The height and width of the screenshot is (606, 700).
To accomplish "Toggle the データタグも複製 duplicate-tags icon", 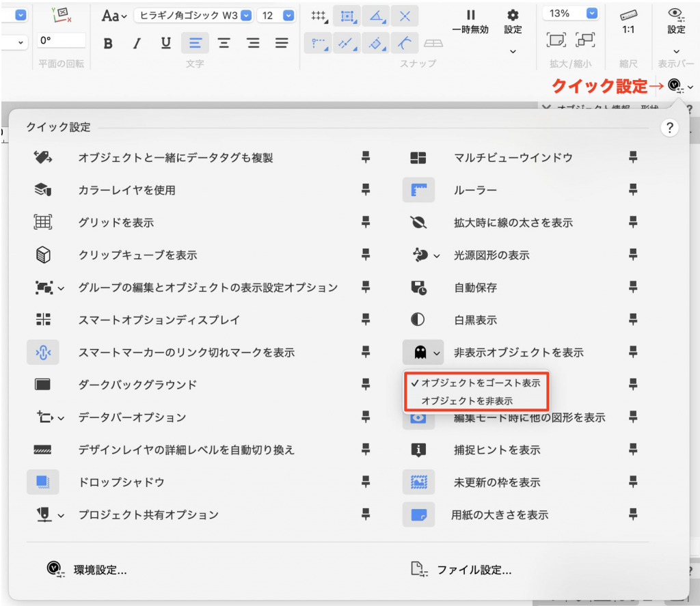I will 43,158.
